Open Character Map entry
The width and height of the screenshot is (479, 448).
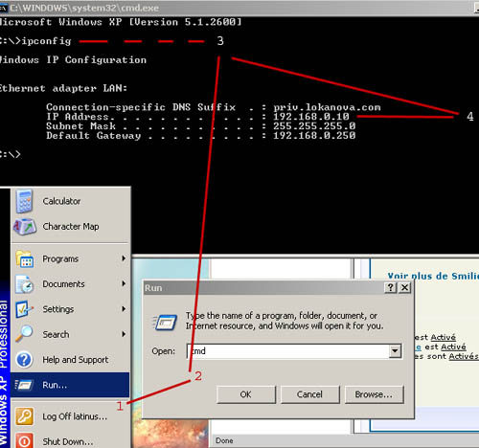[70, 227]
